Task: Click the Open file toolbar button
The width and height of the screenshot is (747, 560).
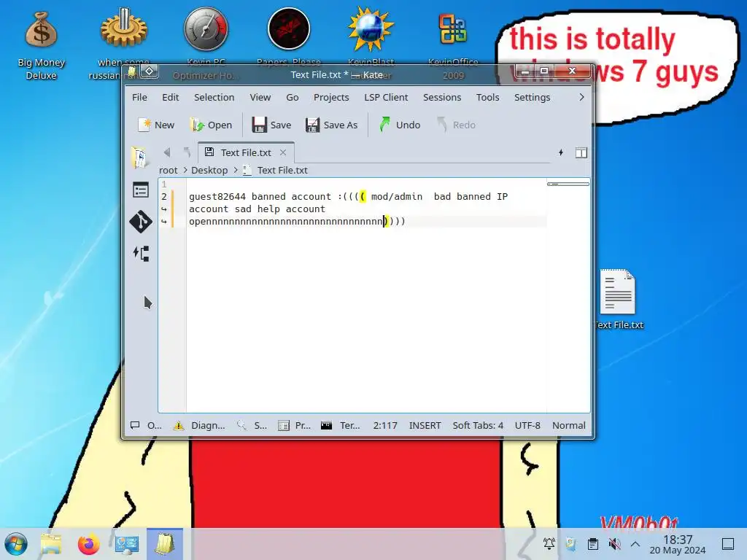Action: 211,125
